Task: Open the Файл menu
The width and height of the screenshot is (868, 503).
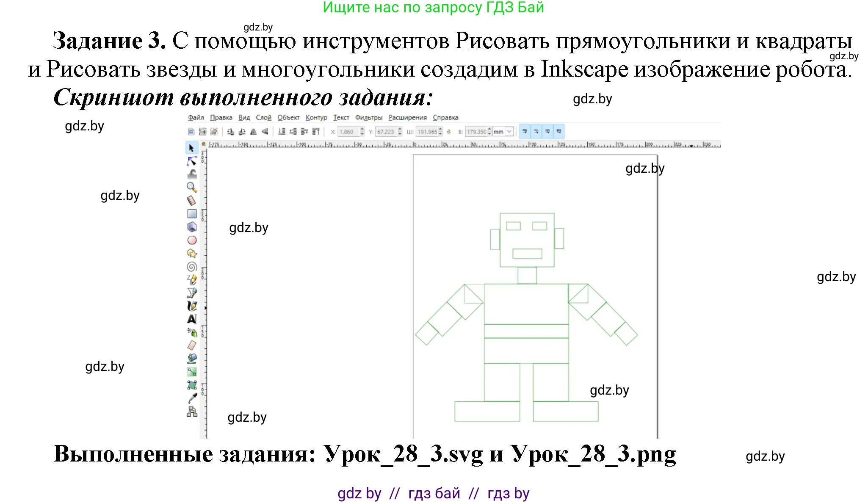Action: click(x=196, y=118)
